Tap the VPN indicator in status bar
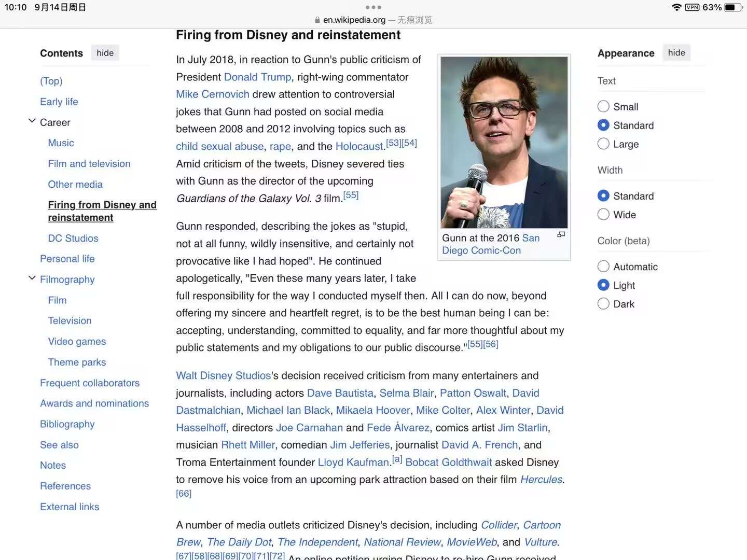Viewport: 747px width, 560px height. [x=692, y=7]
